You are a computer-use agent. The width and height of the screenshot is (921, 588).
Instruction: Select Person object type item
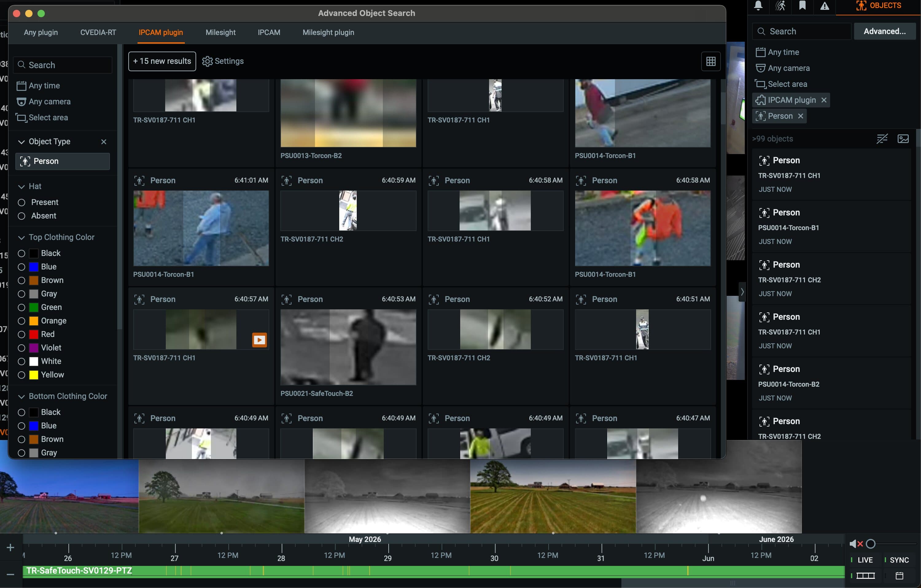pyautogui.click(x=63, y=161)
